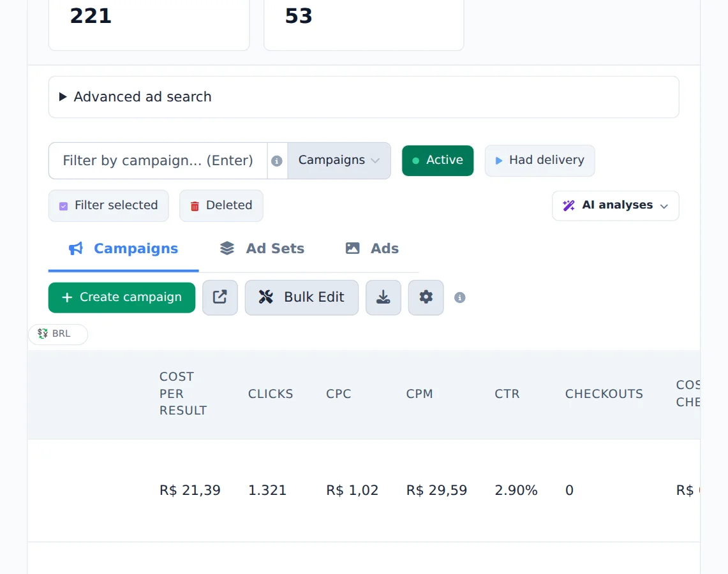Switch to the Ad Sets tab
728x574 pixels.
point(262,249)
